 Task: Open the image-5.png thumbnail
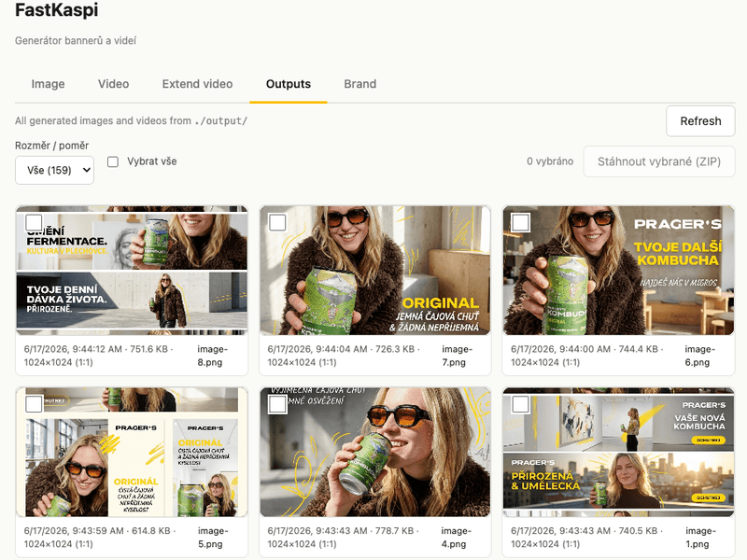click(132, 453)
